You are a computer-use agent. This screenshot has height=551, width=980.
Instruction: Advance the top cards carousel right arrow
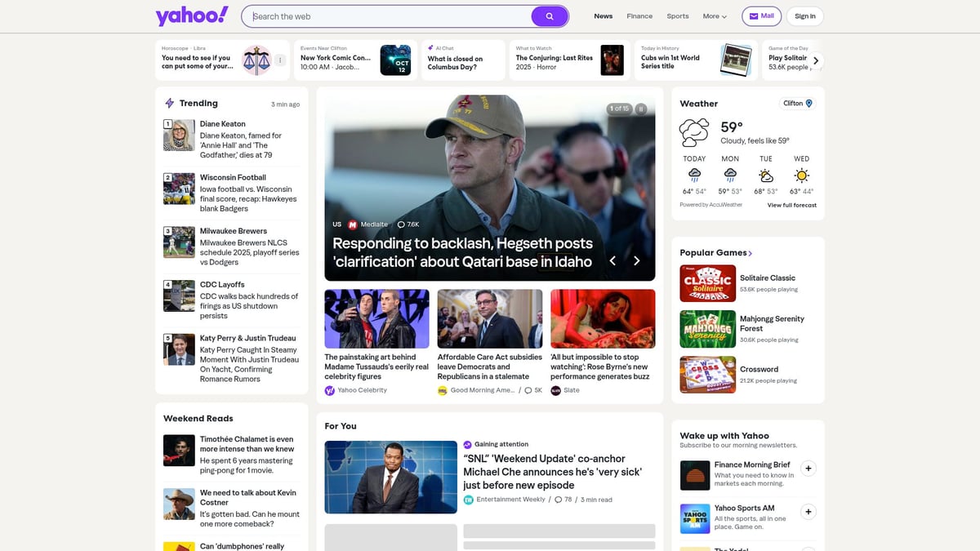coord(815,60)
